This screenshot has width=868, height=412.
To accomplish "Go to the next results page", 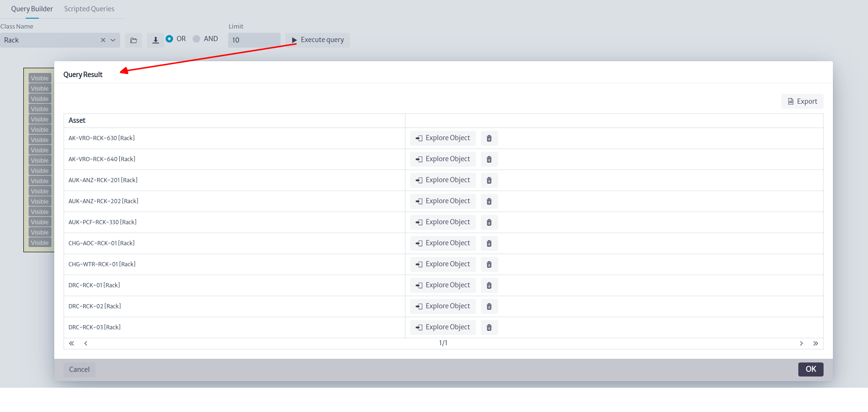I will tap(801, 343).
